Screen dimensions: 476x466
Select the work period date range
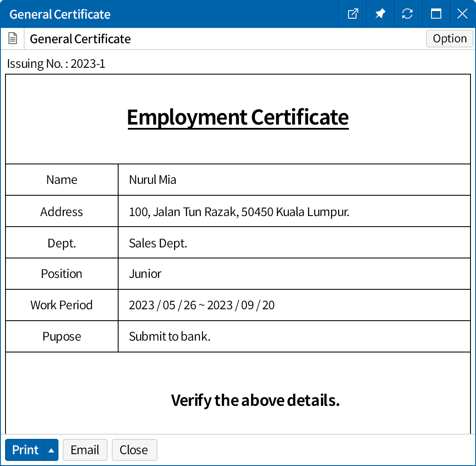pyautogui.click(x=202, y=305)
